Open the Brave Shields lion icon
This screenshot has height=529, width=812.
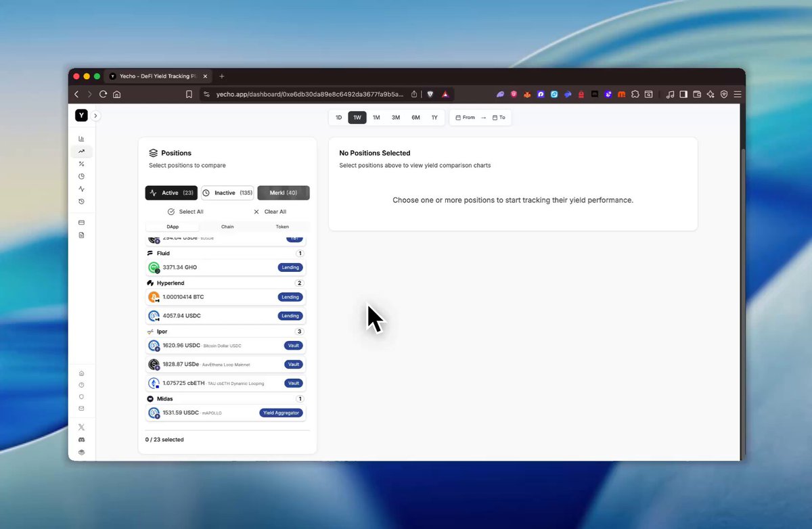[431, 95]
